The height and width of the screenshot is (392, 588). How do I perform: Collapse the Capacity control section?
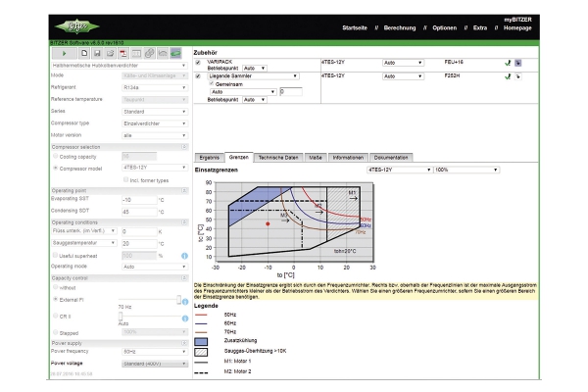click(x=184, y=278)
